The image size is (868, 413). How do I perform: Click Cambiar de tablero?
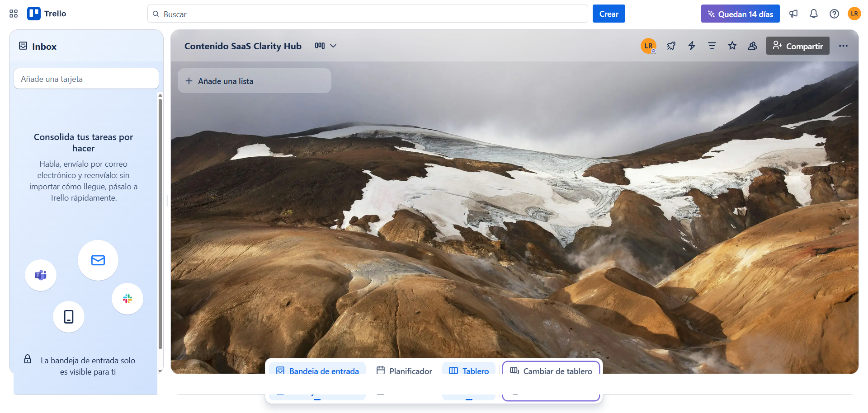tap(551, 371)
